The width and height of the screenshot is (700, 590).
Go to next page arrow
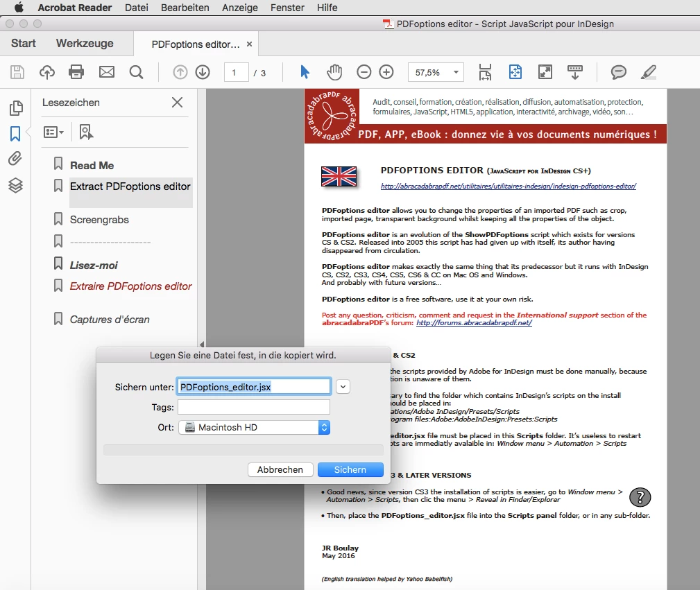pyautogui.click(x=203, y=72)
